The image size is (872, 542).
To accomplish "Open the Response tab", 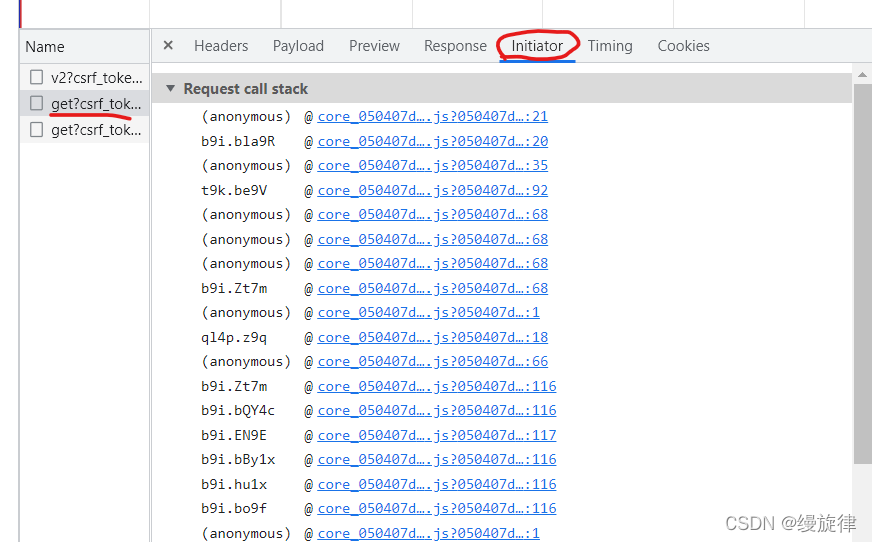I will tap(455, 46).
